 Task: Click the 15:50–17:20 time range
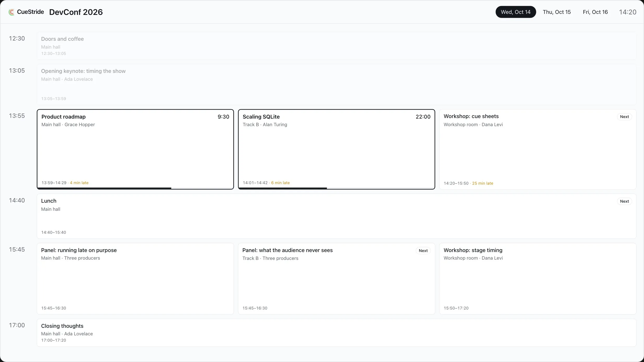pyautogui.click(x=456, y=308)
